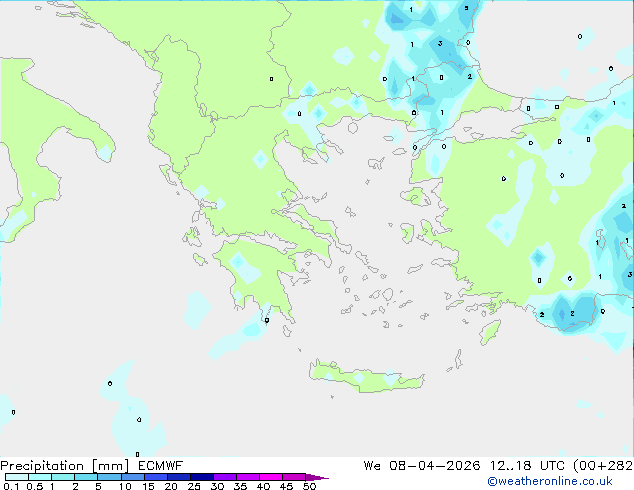Select the 0.1–0.5 mm legend swatch
The width and height of the screenshot is (634, 490).
(x=17, y=477)
